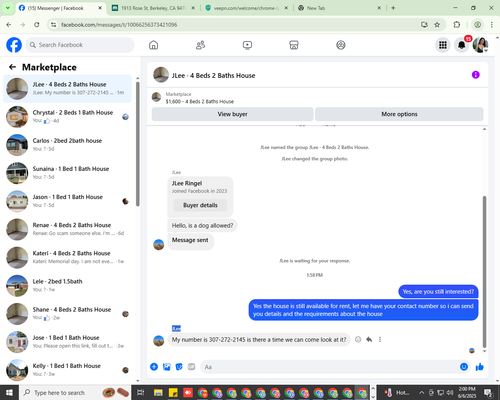Click the 'Yes, are you still interested?' message
This screenshot has height=400, width=500.
[438, 292]
